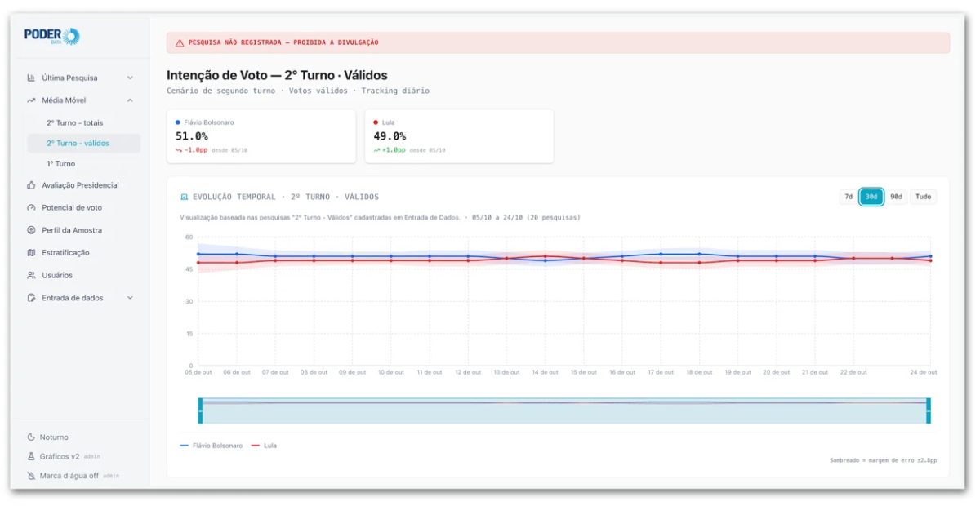Viewport: 980px width, 506px height.
Task: Click the Perfil da Amostra person icon
Action: [x=31, y=230]
